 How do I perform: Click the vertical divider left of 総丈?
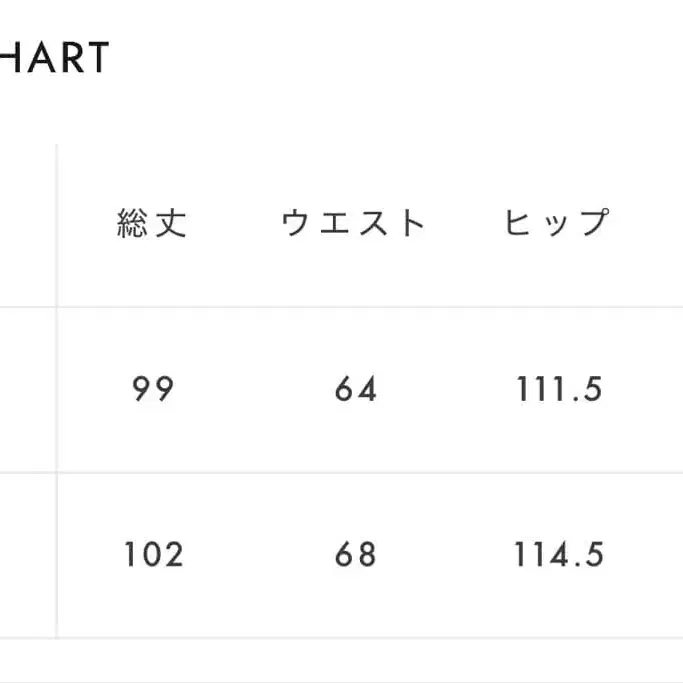[57, 223]
